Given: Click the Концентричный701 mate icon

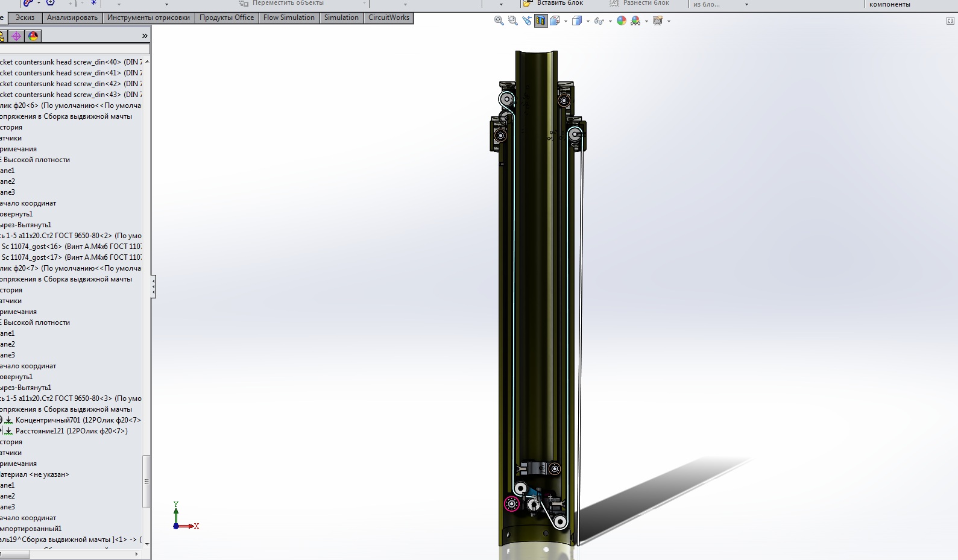Looking at the screenshot, I should point(8,420).
